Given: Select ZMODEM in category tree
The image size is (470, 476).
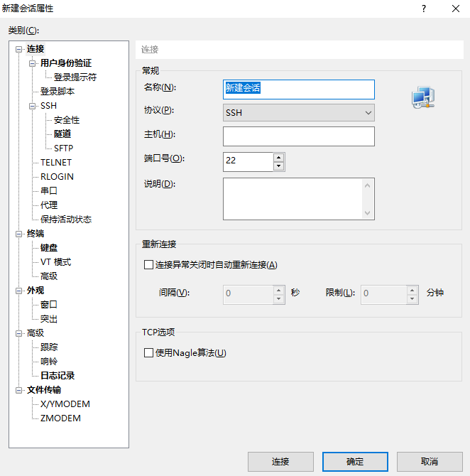Looking at the screenshot, I should click(60, 418).
